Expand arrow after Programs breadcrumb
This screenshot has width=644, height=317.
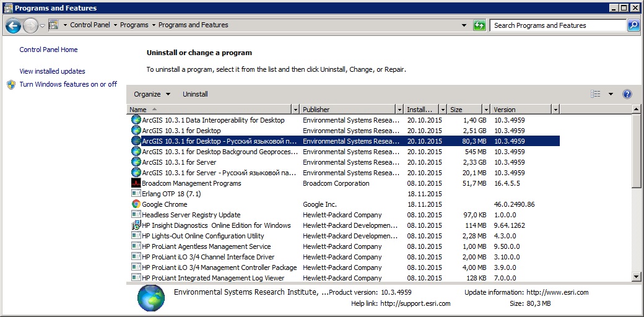click(x=154, y=25)
